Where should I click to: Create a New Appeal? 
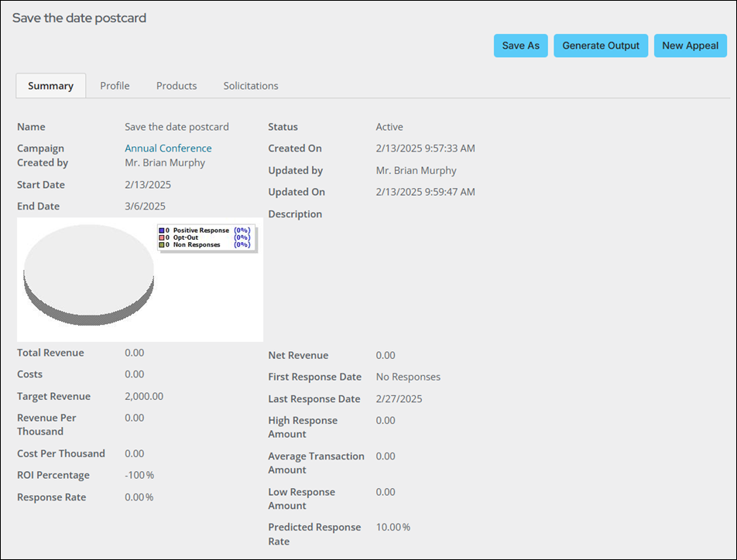[690, 46]
